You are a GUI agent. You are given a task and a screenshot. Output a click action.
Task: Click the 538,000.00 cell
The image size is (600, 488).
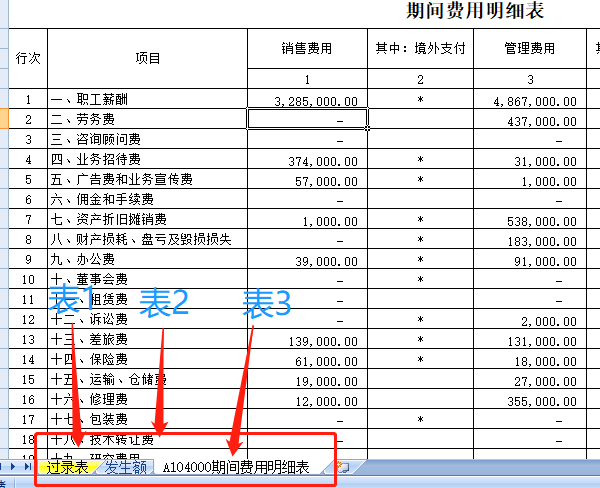[530, 219]
